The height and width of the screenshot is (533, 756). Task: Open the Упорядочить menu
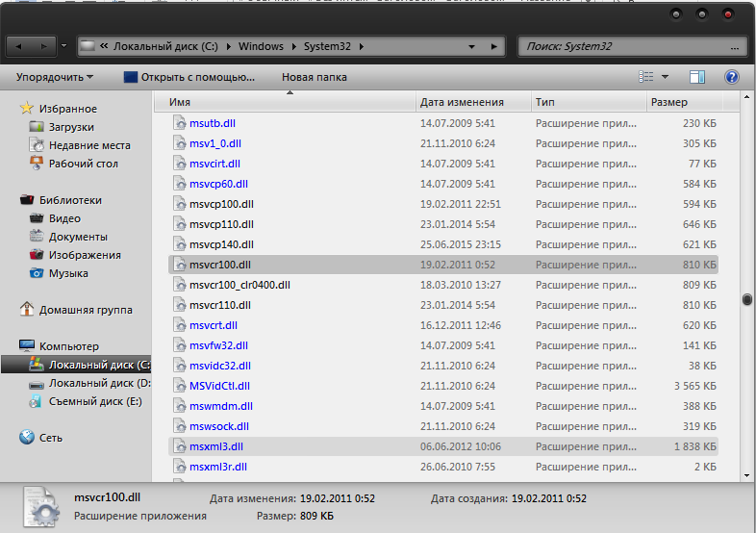point(55,77)
